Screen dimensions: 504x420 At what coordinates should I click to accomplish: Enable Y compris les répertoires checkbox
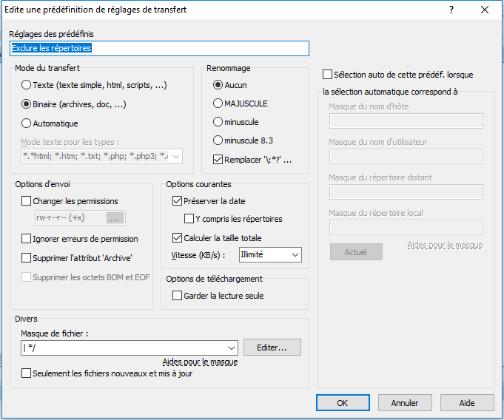(x=189, y=219)
